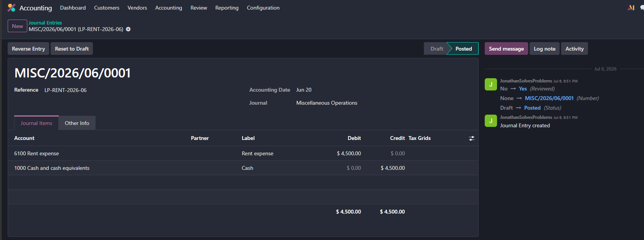Open the Vendors menu
This screenshot has height=240, width=644.
coord(137,8)
